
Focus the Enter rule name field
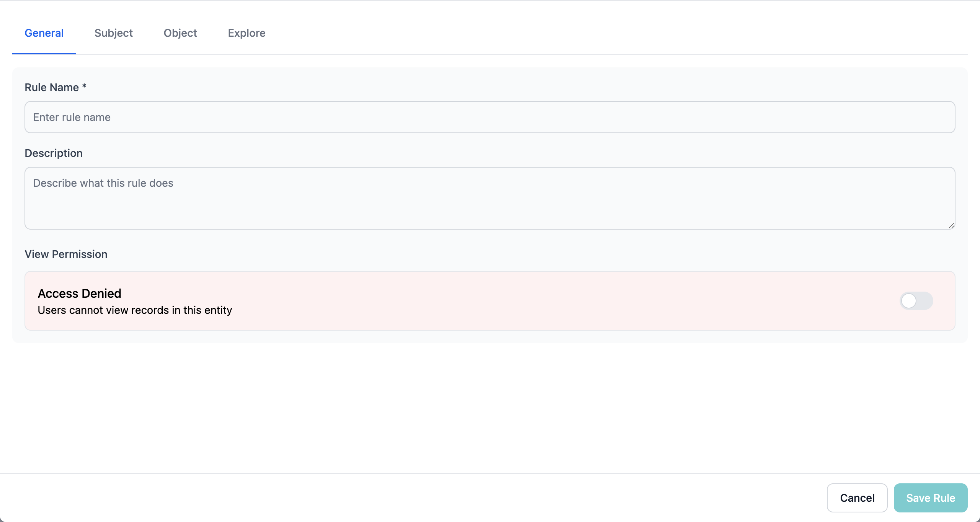(x=490, y=117)
